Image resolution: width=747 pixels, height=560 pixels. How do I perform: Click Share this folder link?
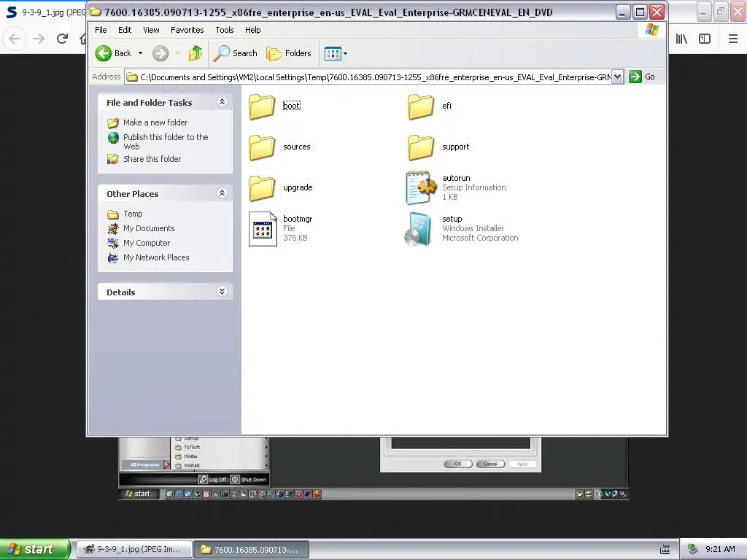click(152, 159)
